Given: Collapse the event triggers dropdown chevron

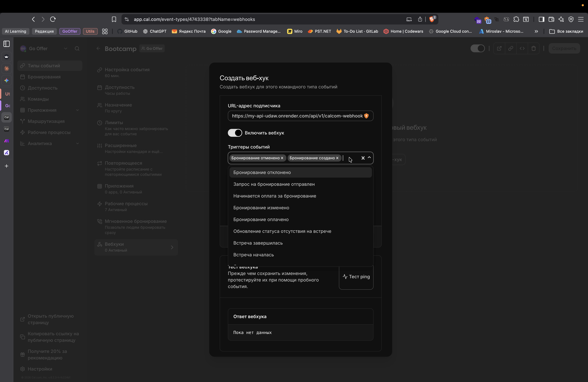Looking at the screenshot, I should [369, 158].
